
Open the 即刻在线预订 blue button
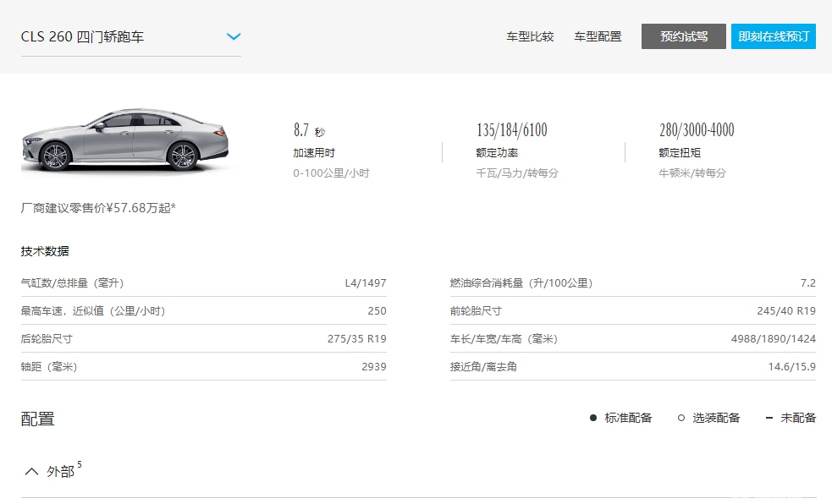(773, 36)
